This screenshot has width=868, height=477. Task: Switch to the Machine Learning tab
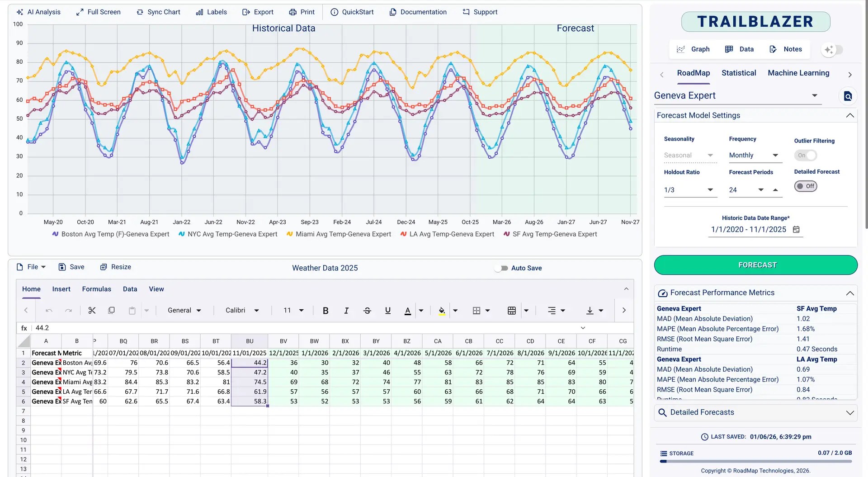(x=798, y=73)
